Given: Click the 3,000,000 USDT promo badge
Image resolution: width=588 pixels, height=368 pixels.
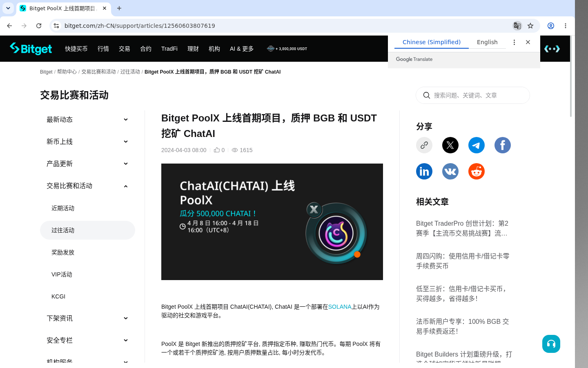Looking at the screenshot, I should click(287, 49).
